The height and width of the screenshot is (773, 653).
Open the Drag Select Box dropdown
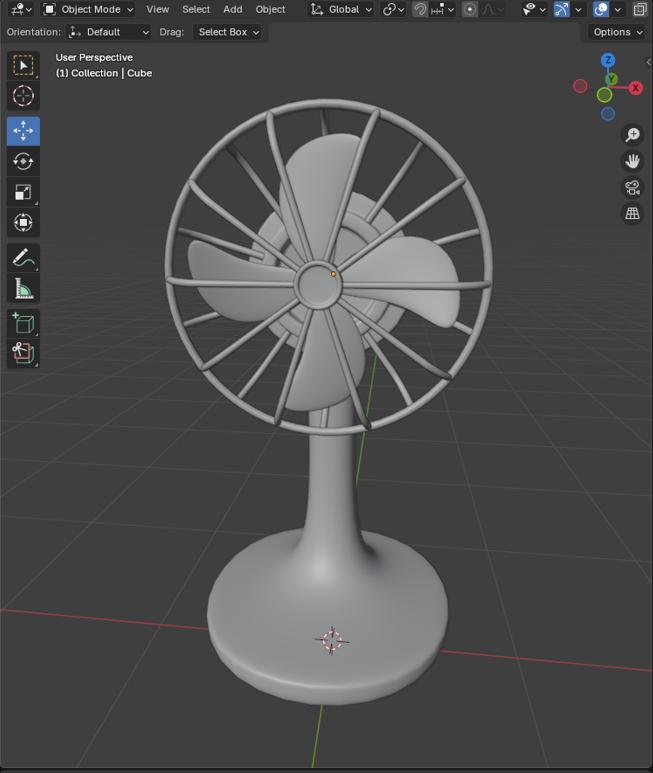228,32
